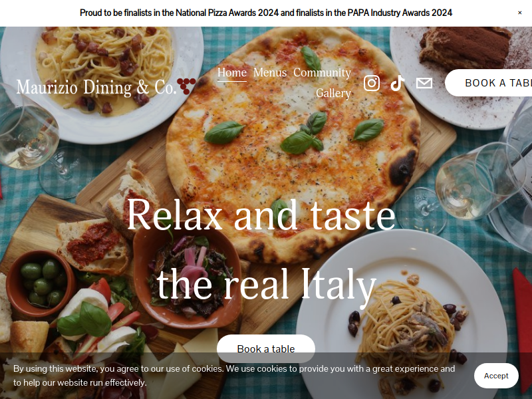This screenshot has height=399, width=532.
Task: Accept the cookie notice
Action: tap(496, 376)
